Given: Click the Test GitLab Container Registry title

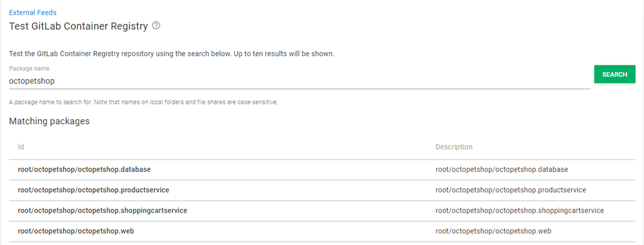Looking at the screenshot, I should (x=79, y=26).
